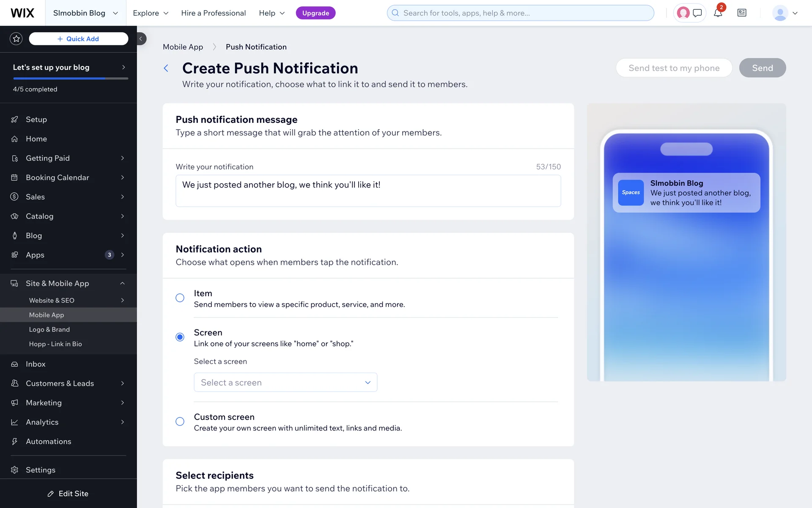Select the Item radio option
This screenshot has height=508, width=812.
(x=180, y=298)
